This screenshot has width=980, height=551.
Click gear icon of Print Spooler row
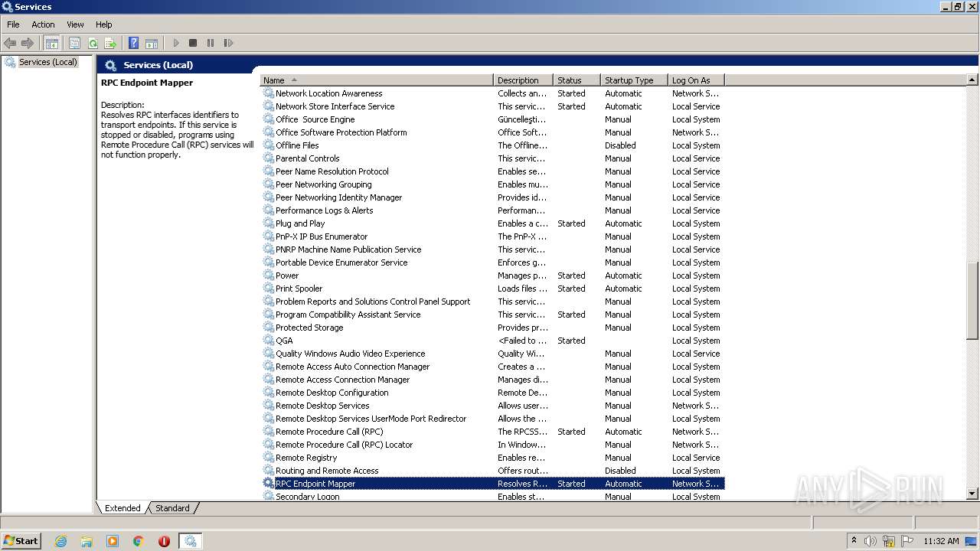269,289
